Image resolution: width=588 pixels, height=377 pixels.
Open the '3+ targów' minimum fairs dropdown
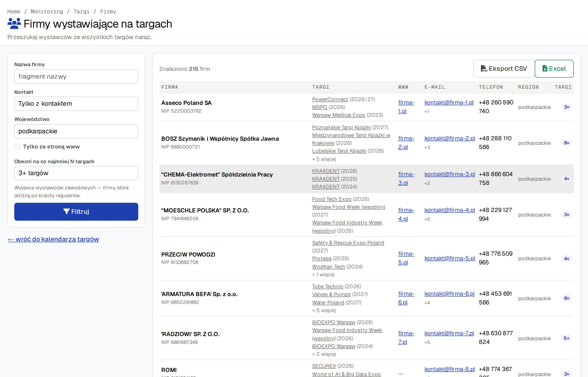(76, 173)
